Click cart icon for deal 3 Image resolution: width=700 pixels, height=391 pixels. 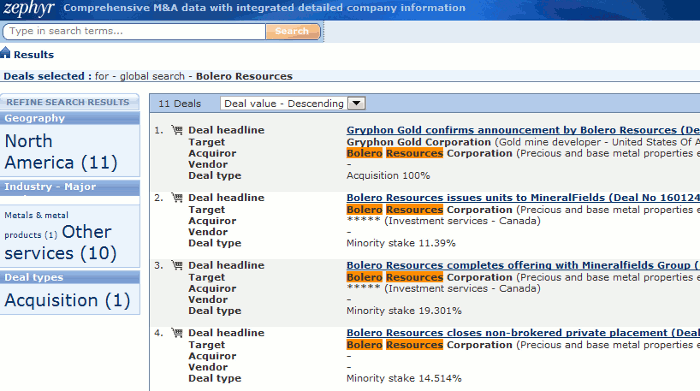coord(177,265)
